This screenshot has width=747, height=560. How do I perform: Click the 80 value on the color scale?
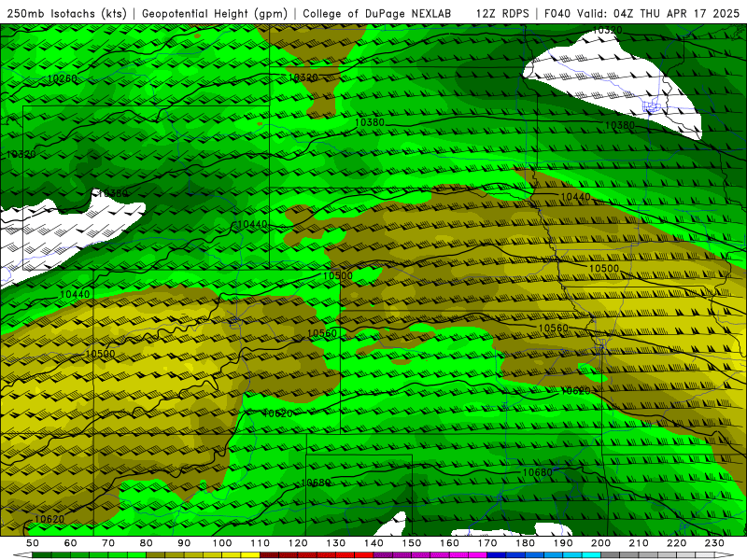147,543
